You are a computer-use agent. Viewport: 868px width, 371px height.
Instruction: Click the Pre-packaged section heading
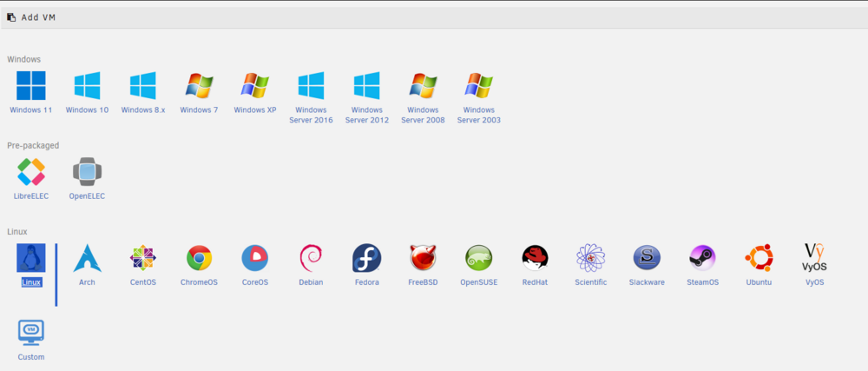tap(33, 146)
